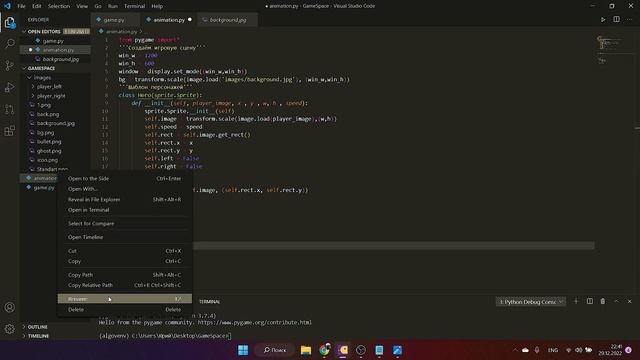640x360 pixels.
Task: Split the terminal panel
Action: [590, 301]
